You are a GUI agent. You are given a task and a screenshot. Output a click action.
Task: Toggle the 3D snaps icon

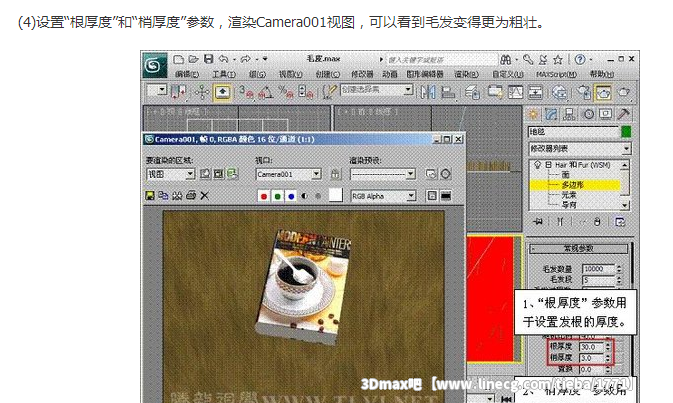pyautogui.click(x=246, y=92)
